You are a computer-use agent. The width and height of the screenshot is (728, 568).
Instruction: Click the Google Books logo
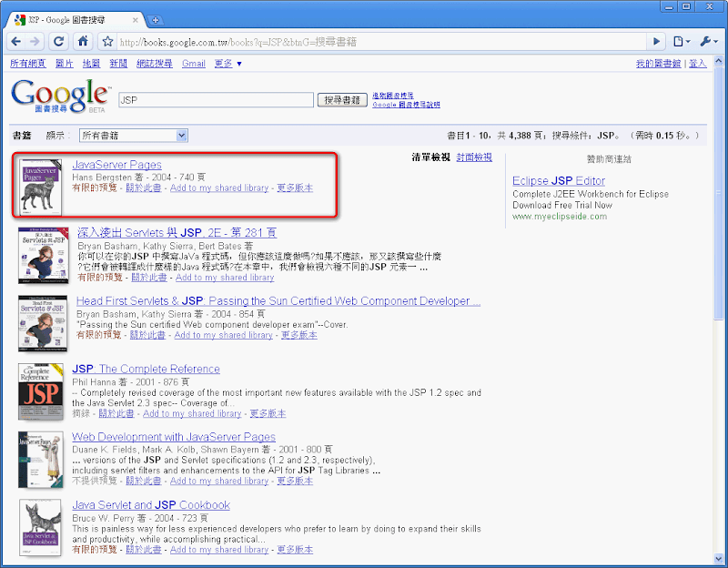[60, 96]
